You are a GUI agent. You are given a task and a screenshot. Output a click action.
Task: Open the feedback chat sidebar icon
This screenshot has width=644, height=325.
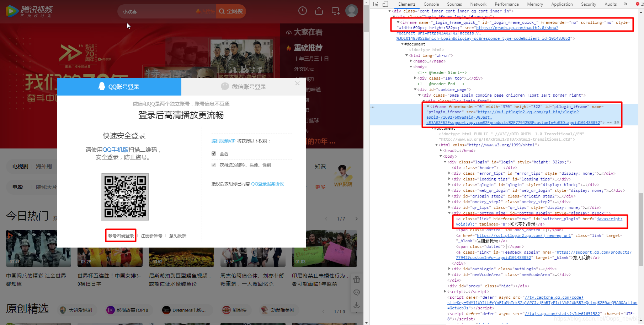click(357, 292)
